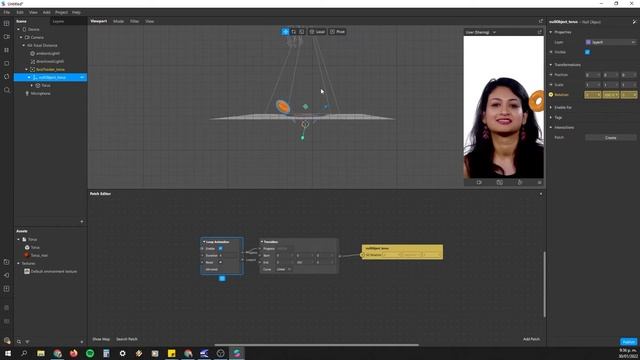This screenshot has width=640, height=360.
Task: Open the File menu
Action: (x=7, y=12)
